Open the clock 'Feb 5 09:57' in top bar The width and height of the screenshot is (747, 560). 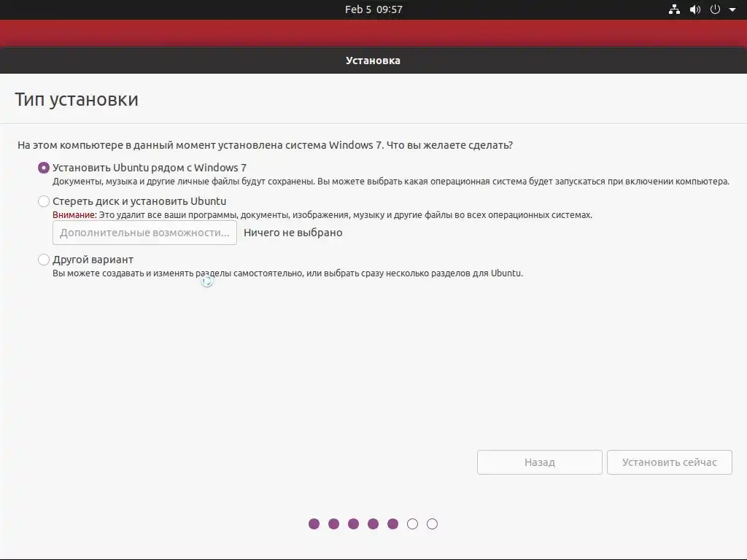[373, 9]
